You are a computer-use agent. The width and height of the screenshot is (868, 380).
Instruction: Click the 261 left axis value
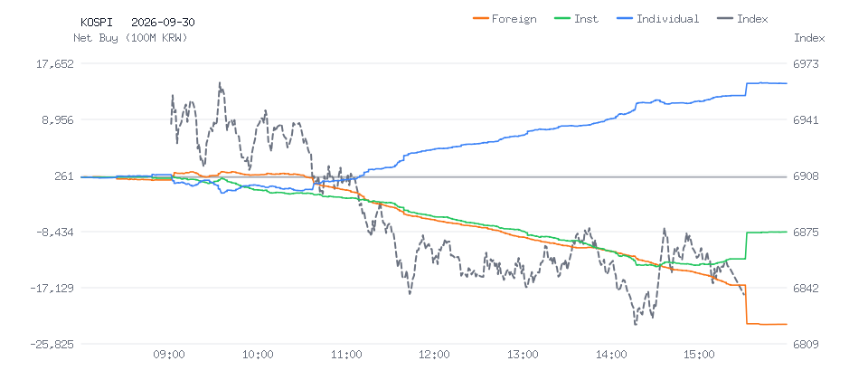tap(65, 176)
